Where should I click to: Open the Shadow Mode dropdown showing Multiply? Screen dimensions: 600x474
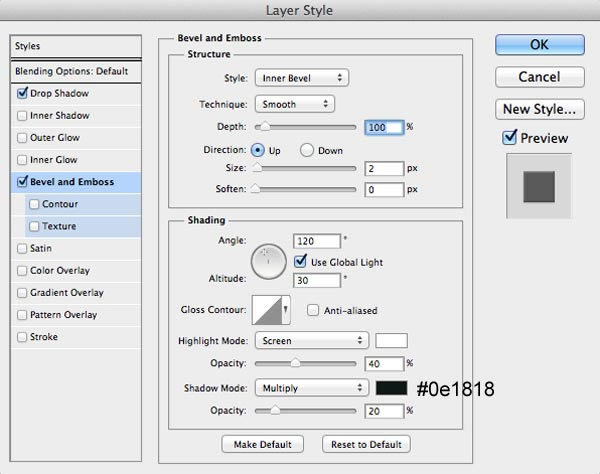pos(312,388)
